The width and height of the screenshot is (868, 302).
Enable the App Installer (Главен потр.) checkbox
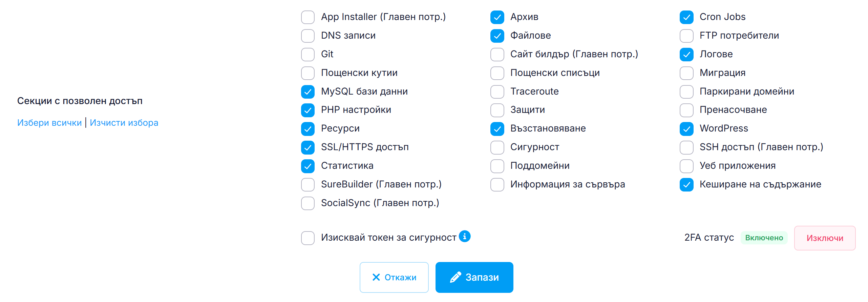coord(308,17)
